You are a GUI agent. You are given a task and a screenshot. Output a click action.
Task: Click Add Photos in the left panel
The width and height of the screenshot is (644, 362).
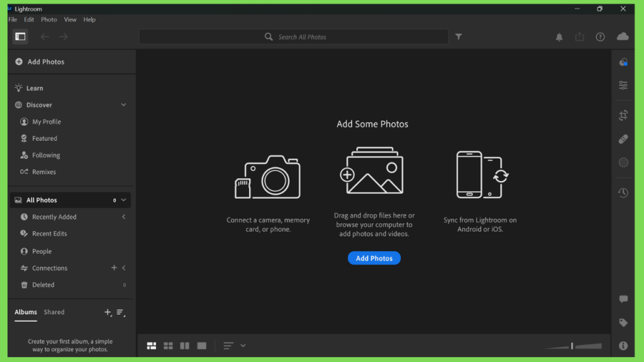[x=40, y=62]
